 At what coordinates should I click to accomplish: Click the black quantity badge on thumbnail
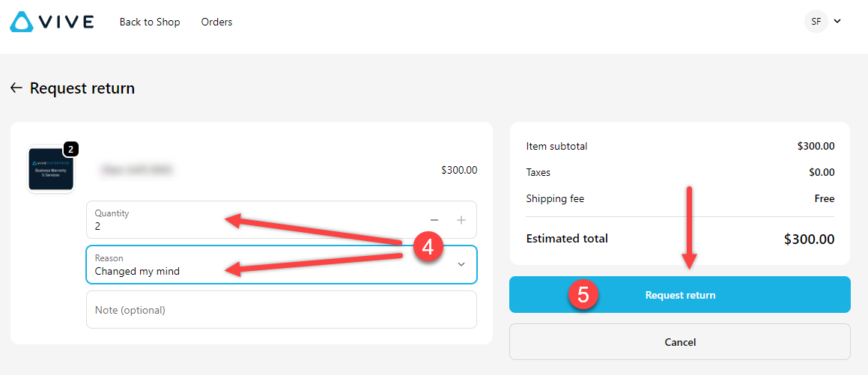pyautogui.click(x=71, y=149)
